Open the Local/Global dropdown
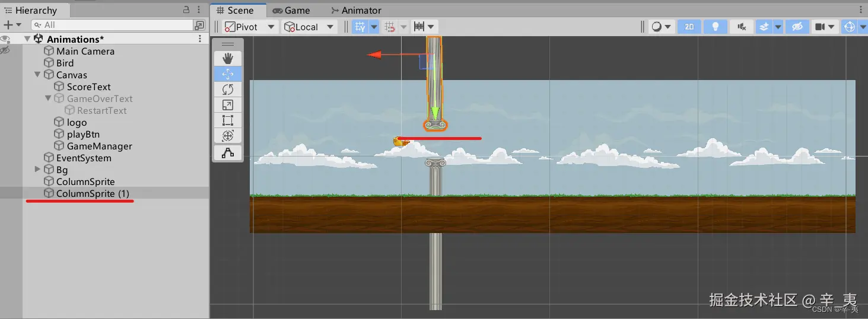This screenshot has height=319, width=868. tap(310, 27)
